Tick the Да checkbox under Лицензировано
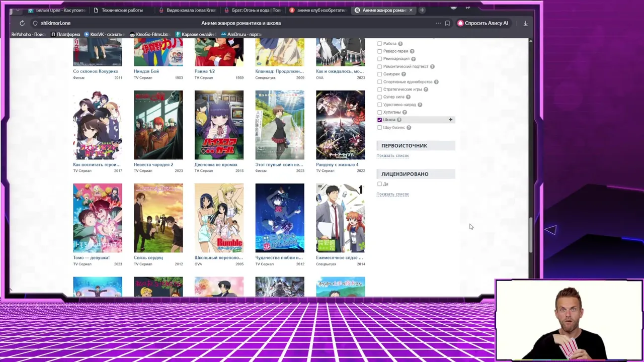 coord(379,184)
